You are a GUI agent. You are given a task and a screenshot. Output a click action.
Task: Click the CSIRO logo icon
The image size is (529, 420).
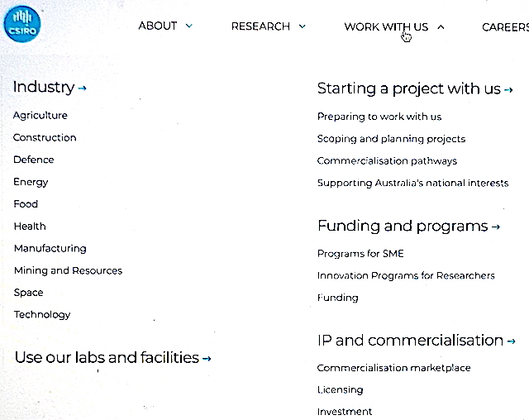[22, 24]
